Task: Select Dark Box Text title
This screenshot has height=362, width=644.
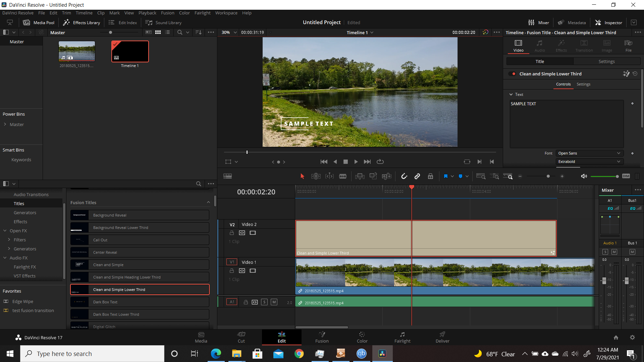Action: 140,302
